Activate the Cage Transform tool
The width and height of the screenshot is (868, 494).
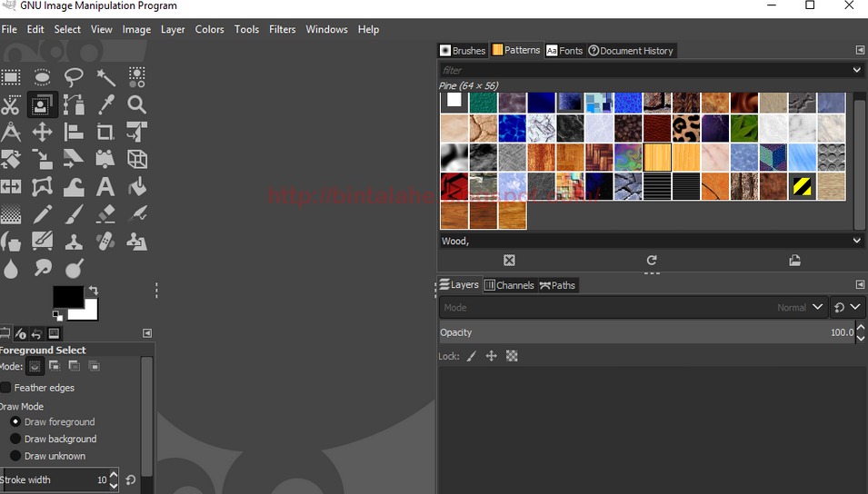coord(42,186)
